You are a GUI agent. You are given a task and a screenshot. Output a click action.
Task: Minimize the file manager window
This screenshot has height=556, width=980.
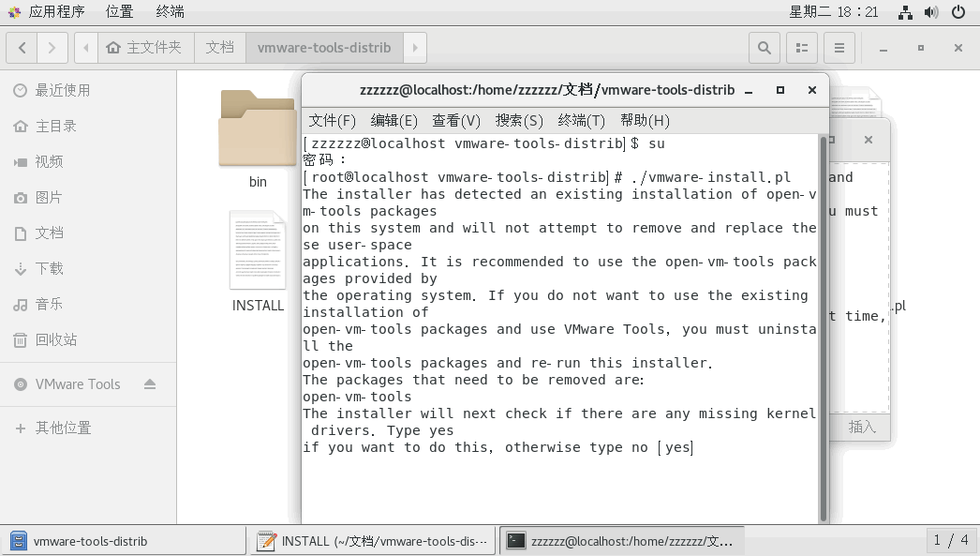(x=883, y=48)
